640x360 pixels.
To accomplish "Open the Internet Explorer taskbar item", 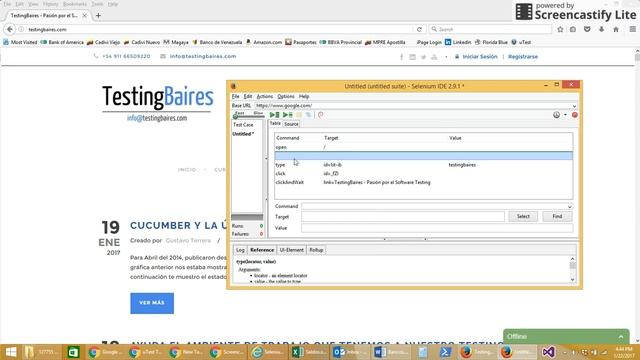I will point(267,352).
